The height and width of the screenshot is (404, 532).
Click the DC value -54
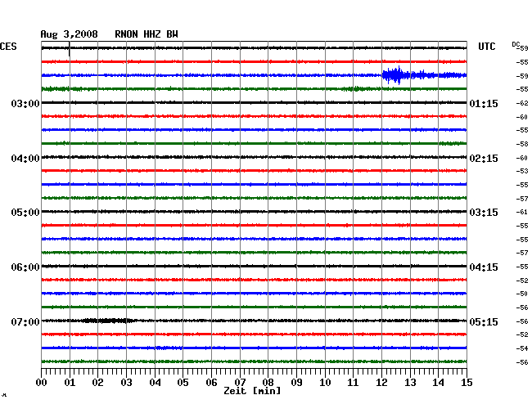click(522, 348)
